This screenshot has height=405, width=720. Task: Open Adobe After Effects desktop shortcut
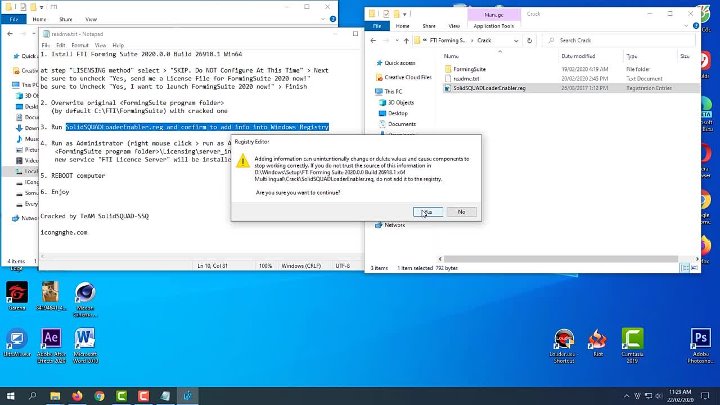[x=51, y=345]
